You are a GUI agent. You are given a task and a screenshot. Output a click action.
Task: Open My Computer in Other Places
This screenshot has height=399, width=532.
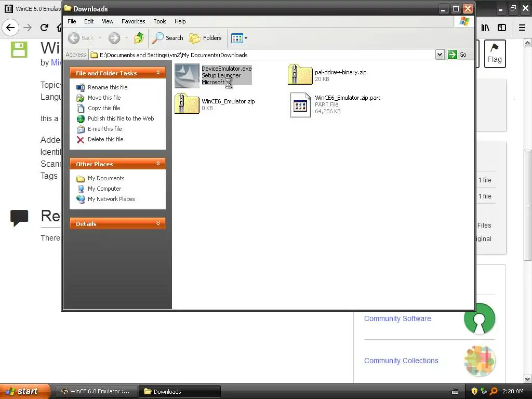point(104,189)
